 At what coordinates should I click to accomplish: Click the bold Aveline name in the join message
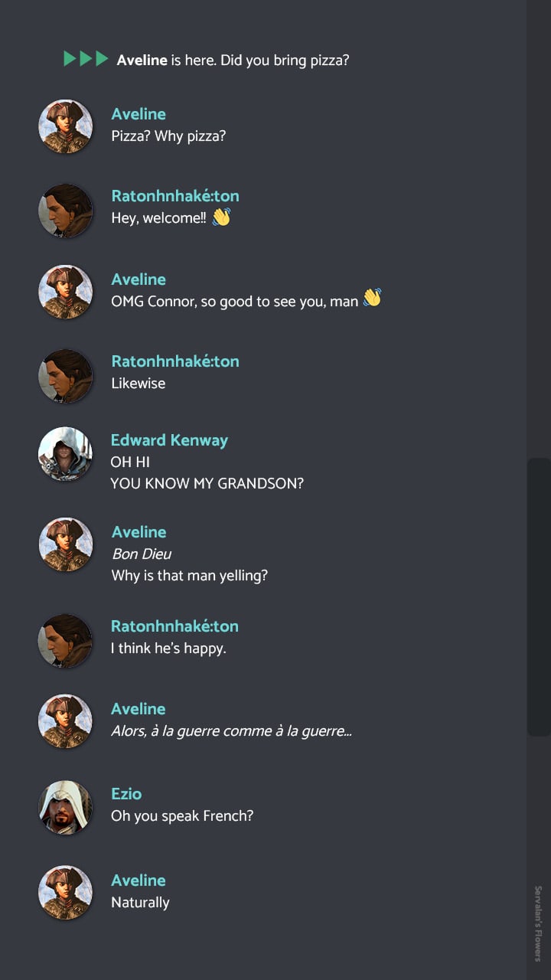point(142,60)
